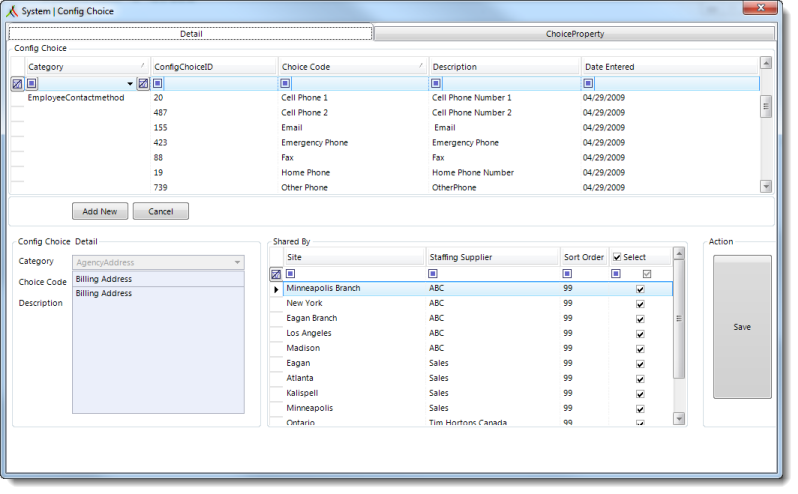Screen dimensions: 798x494
Task: Click the Sort Order filter operator icon
Action: (x=567, y=274)
